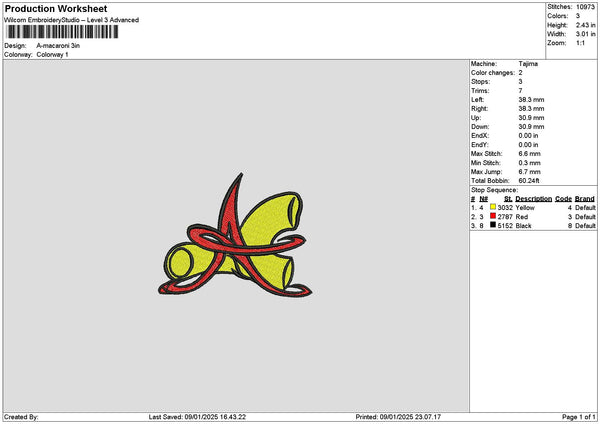Click the Last Saved timestamp in footer
600x424 pixels.
pos(197,417)
